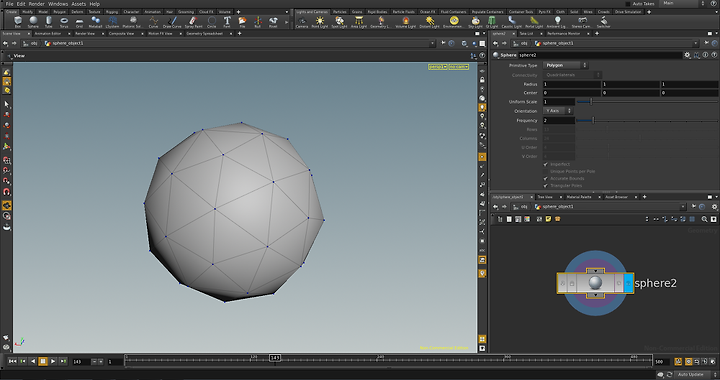
Task: Select the Grid shelf tool
Action: click(x=79, y=22)
